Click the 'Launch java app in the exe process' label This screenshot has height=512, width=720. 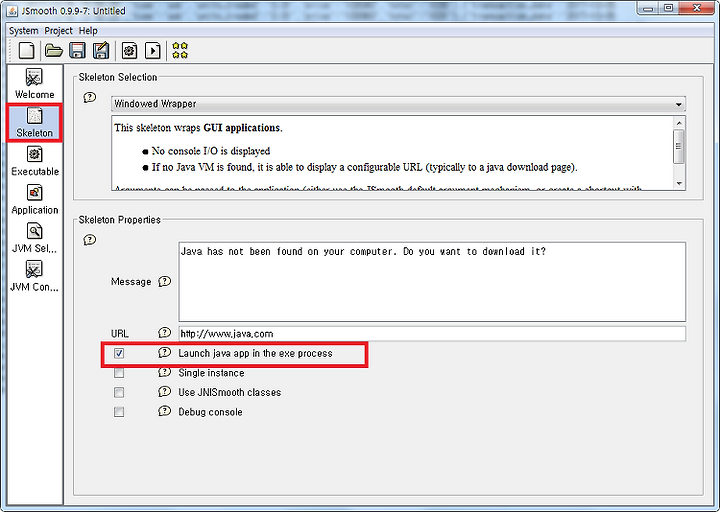coord(255,353)
